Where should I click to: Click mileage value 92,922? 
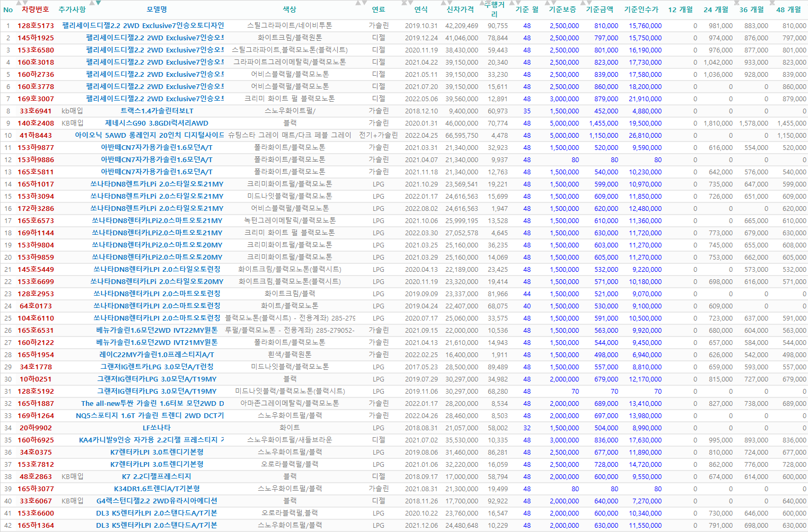pos(498,501)
